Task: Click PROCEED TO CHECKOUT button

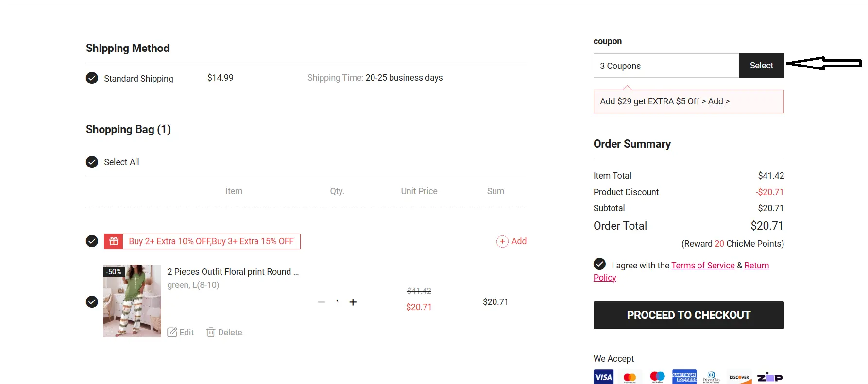Action: pyautogui.click(x=689, y=315)
